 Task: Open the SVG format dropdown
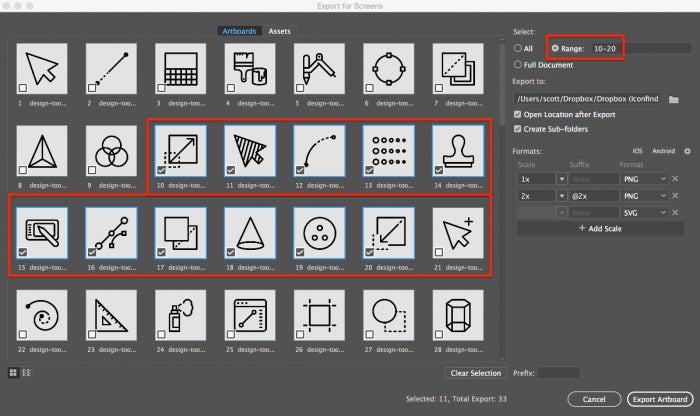(644, 213)
